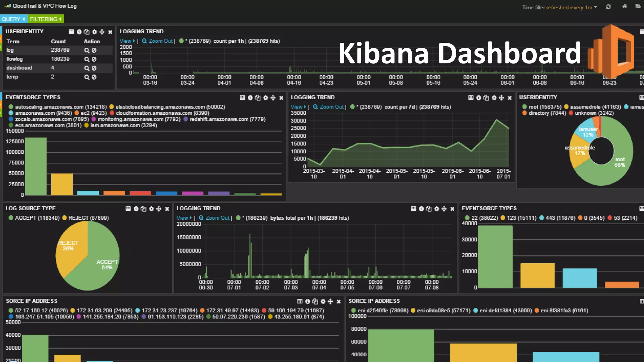Toggle the assumedrole (41163) legend series
Screen dimensions: 644x362
(x=592, y=107)
